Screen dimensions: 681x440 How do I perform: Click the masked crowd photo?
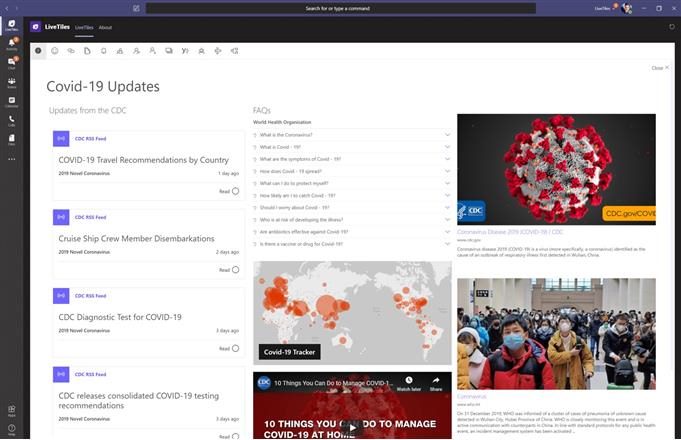point(556,334)
